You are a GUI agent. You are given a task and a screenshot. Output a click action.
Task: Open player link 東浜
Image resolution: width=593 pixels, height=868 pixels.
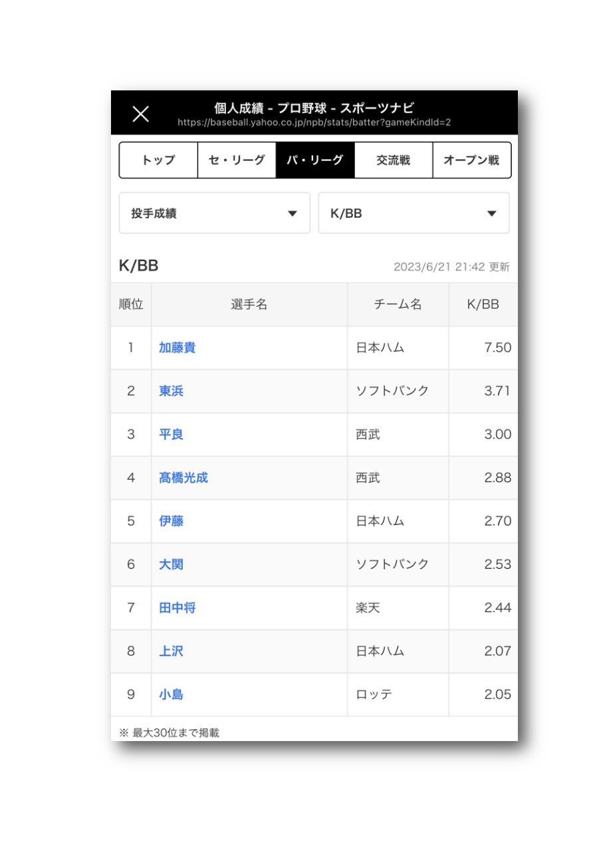pos(171,391)
